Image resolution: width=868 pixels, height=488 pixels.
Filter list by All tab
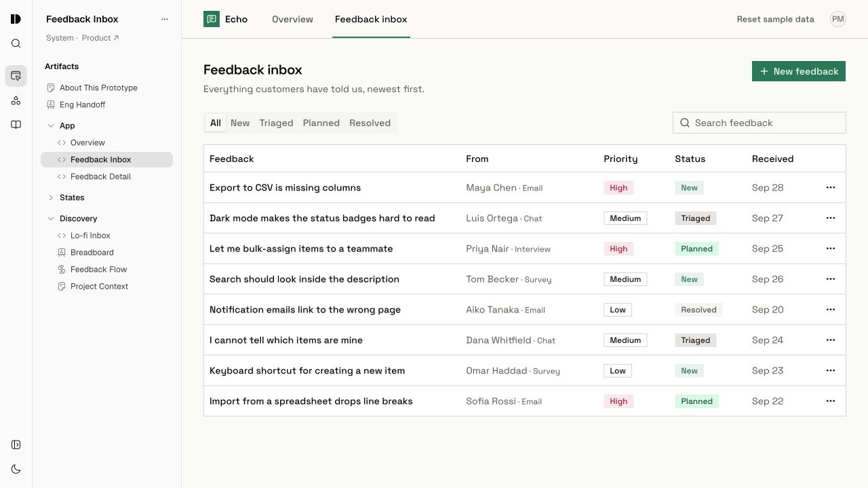pyautogui.click(x=216, y=123)
